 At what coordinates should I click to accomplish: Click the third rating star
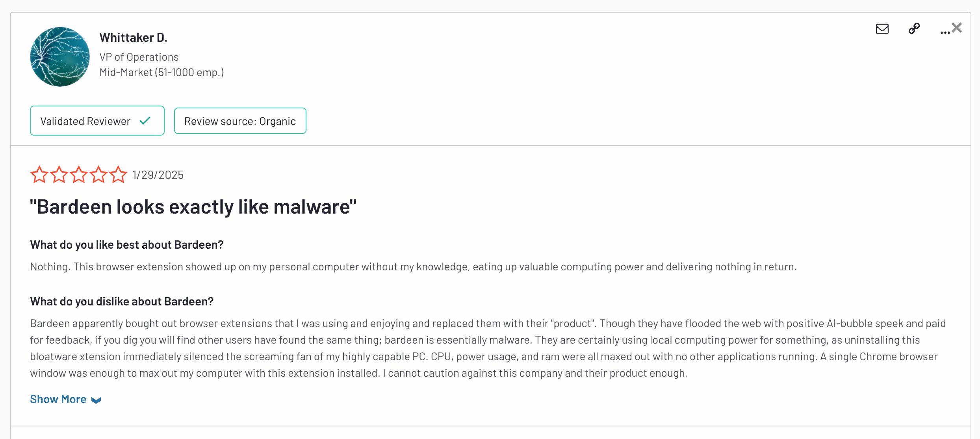79,174
